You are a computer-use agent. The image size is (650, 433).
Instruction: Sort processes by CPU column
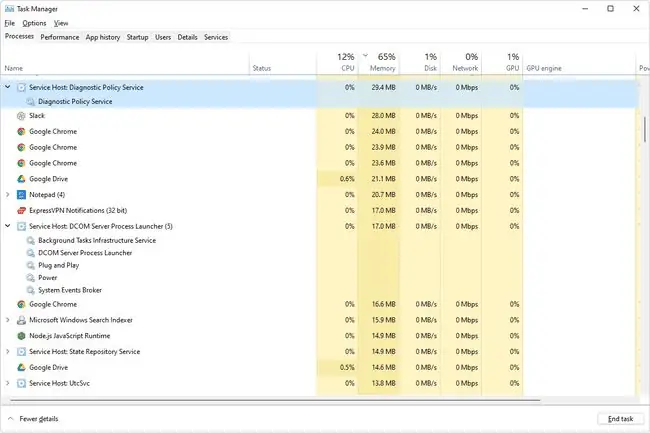coord(337,63)
